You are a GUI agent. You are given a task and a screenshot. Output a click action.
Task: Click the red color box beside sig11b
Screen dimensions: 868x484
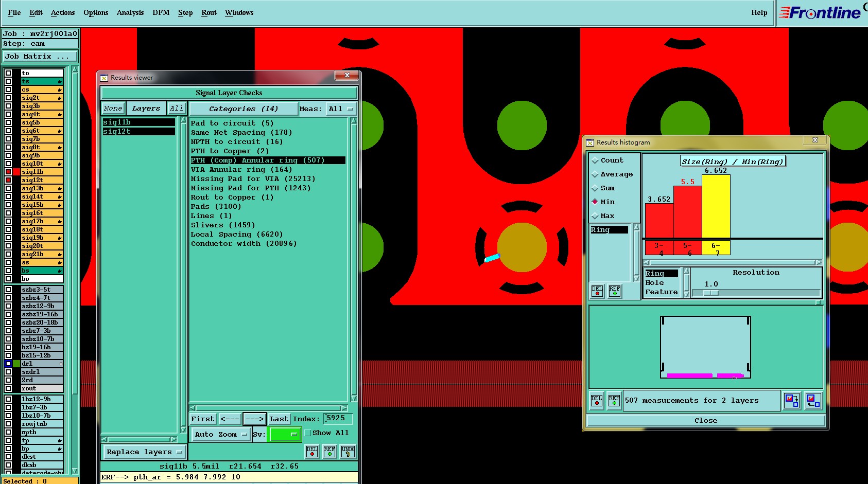tap(16, 172)
